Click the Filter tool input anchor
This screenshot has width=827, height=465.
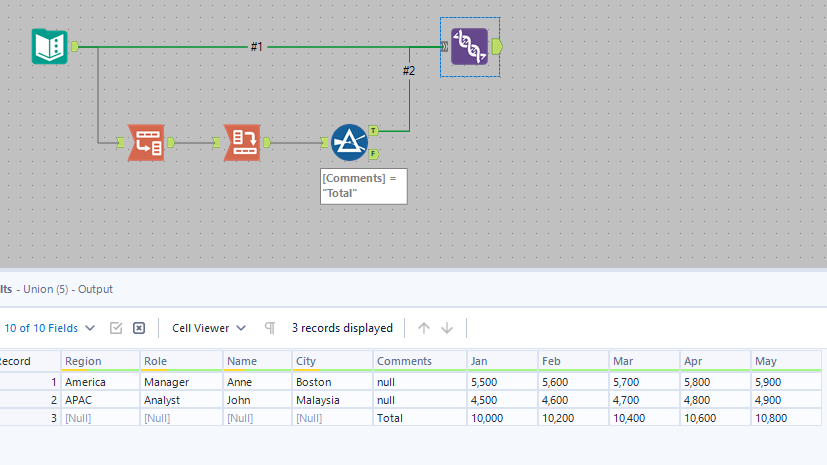click(324, 142)
